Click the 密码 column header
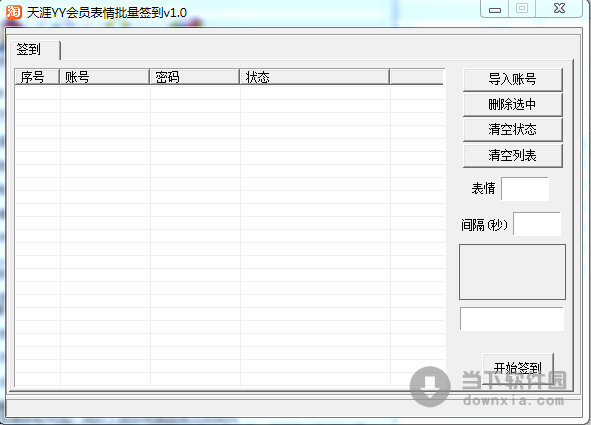 pyautogui.click(x=194, y=77)
